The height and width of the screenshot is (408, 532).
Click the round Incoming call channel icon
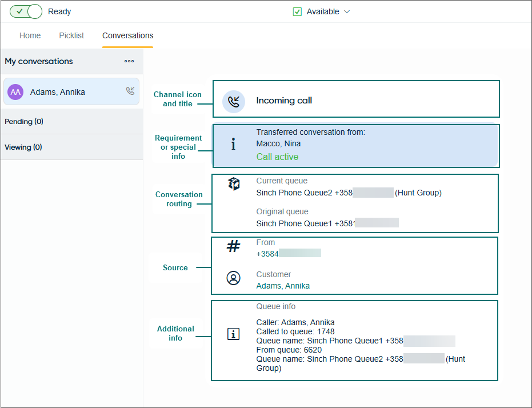point(233,101)
